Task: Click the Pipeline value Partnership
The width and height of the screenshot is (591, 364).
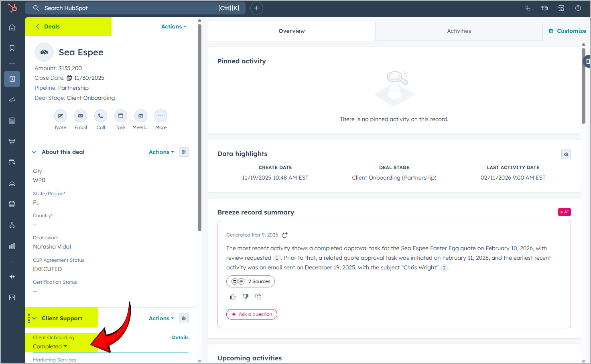Action: 73,88
